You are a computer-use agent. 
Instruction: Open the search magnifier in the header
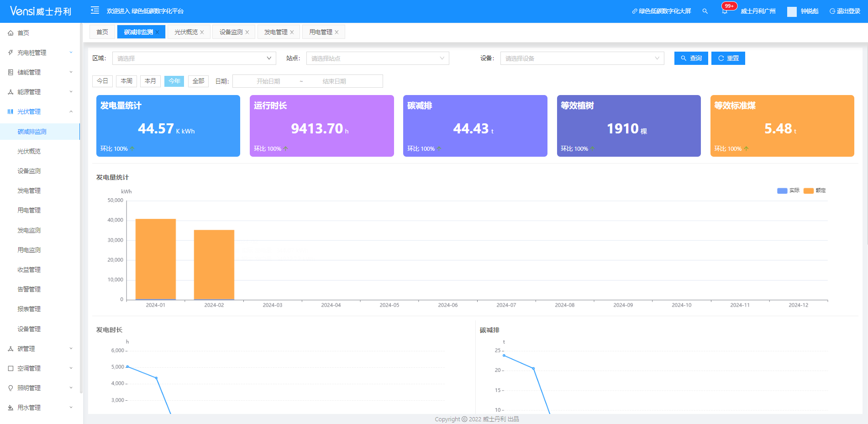(705, 11)
